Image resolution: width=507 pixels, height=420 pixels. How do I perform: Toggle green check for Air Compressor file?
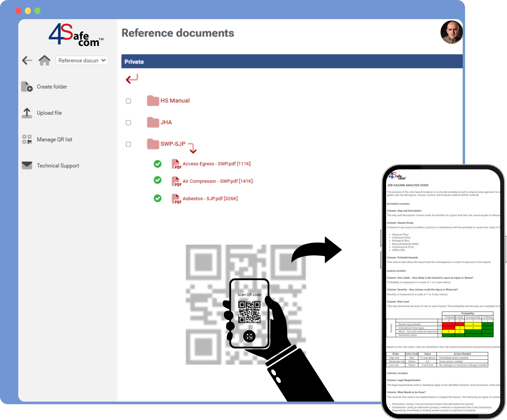[158, 180]
